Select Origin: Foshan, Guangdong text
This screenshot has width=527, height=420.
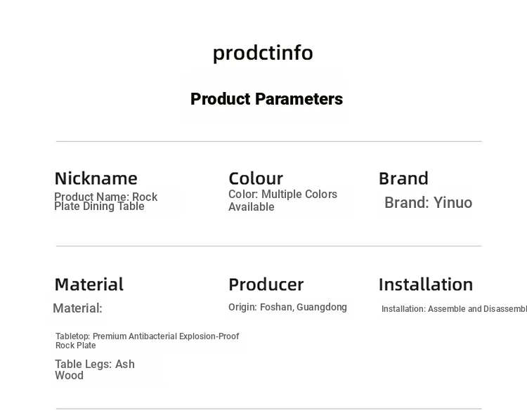point(287,307)
